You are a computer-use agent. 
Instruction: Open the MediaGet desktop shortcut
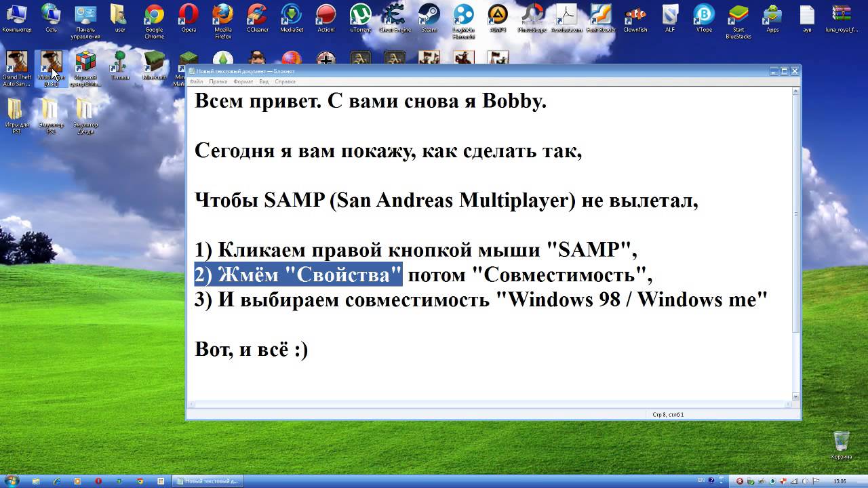292,18
